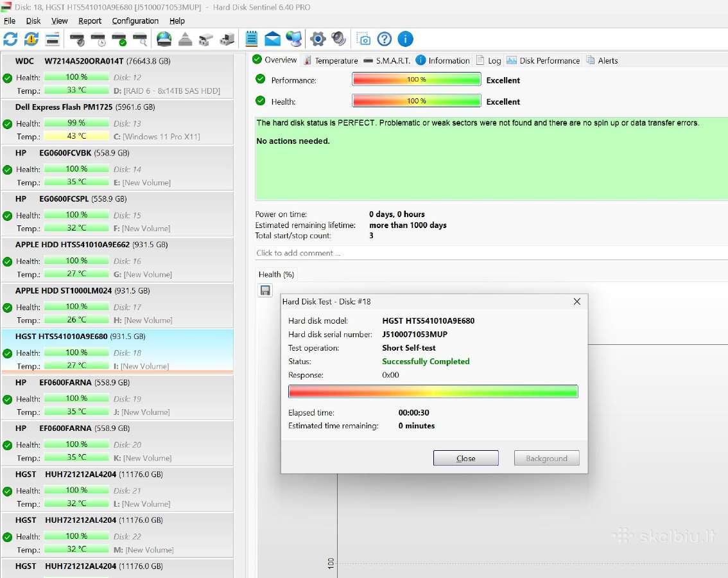This screenshot has width=728, height=578.
Task: Select HP EG0600FCSPL disk entry
Action: pos(117,214)
